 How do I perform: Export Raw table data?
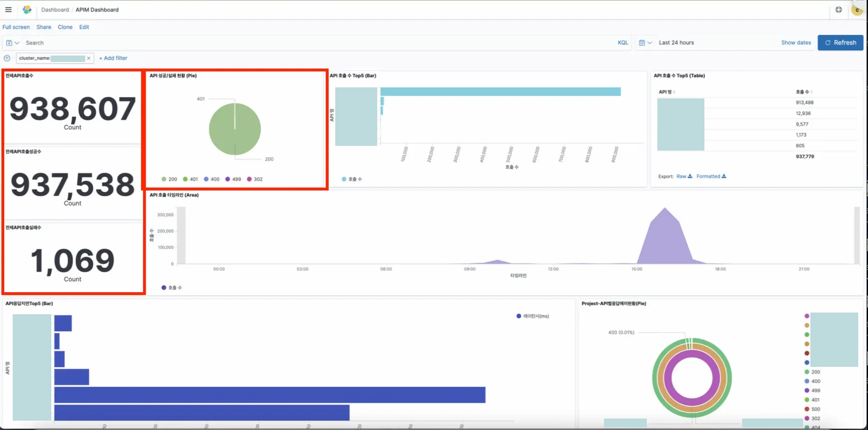click(x=684, y=176)
